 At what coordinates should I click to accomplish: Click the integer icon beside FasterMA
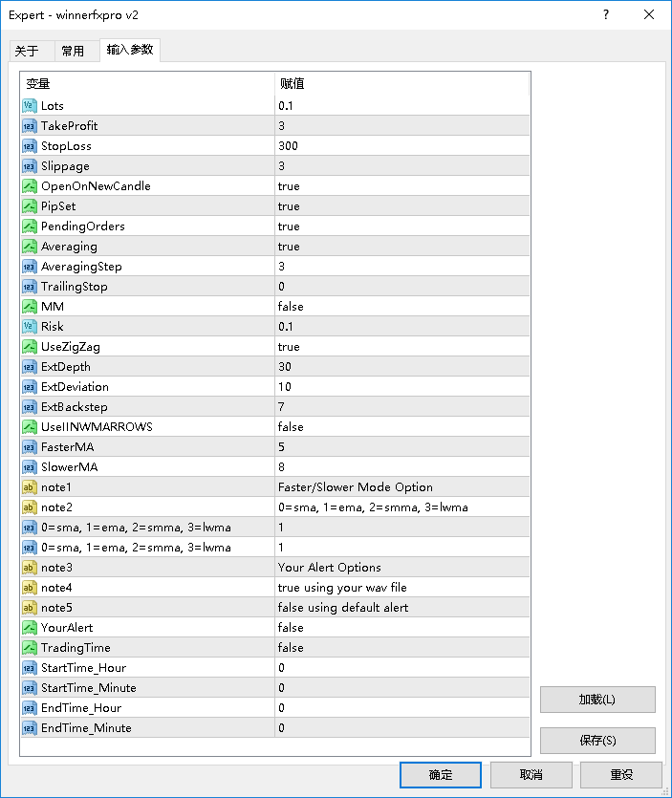pos(30,447)
